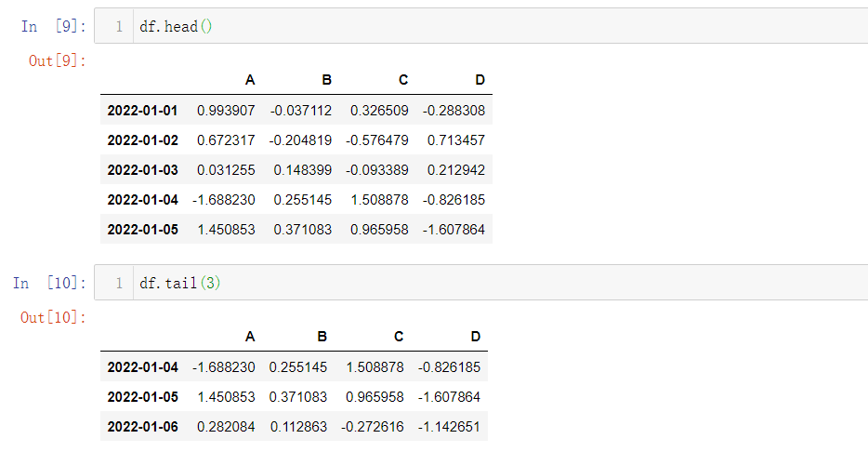Screen dimensions: 868x452
Task: Select row index 2022-01-01
Action: pos(143,111)
